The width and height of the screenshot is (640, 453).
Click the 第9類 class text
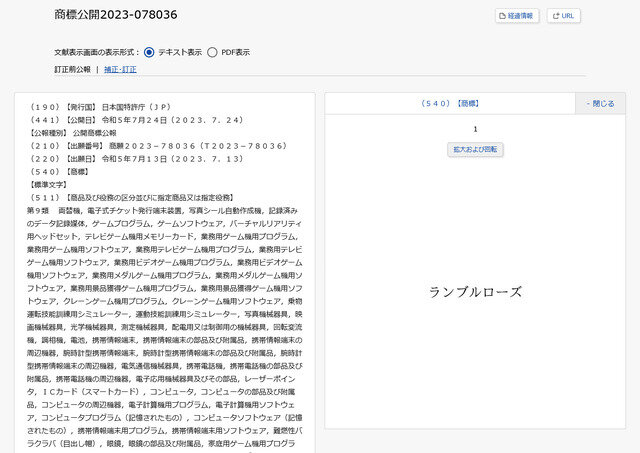38,211
